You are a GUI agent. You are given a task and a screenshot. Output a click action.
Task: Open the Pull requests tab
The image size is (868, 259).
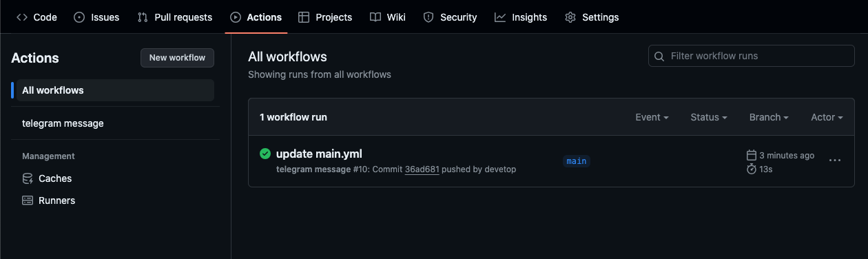(174, 17)
